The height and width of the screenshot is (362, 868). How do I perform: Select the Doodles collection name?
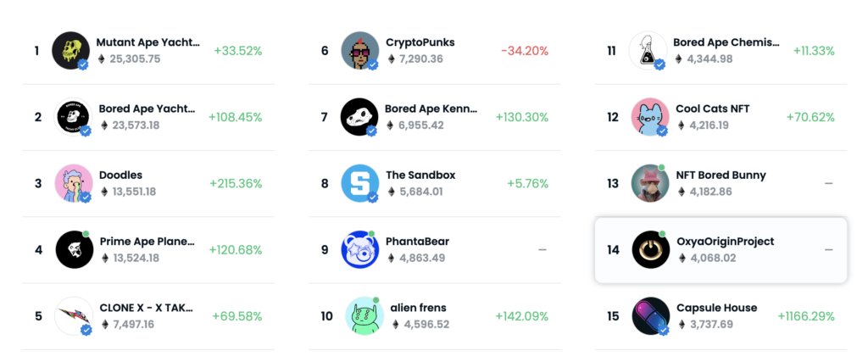point(120,175)
